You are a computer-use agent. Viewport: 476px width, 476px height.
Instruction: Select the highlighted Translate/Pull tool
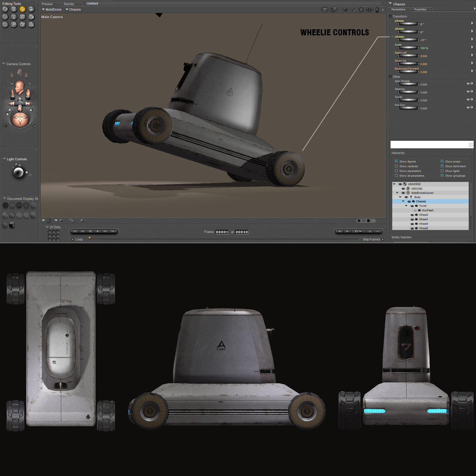pos(22,9)
